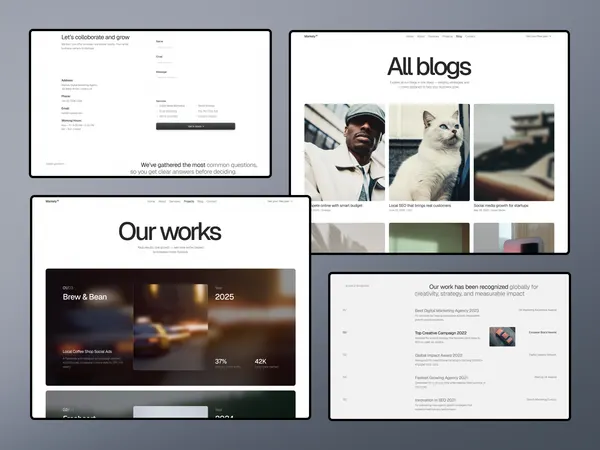The height and width of the screenshot is (450, 600).
Task: Open the blurred building blog thumbnail
Action: 514,152
